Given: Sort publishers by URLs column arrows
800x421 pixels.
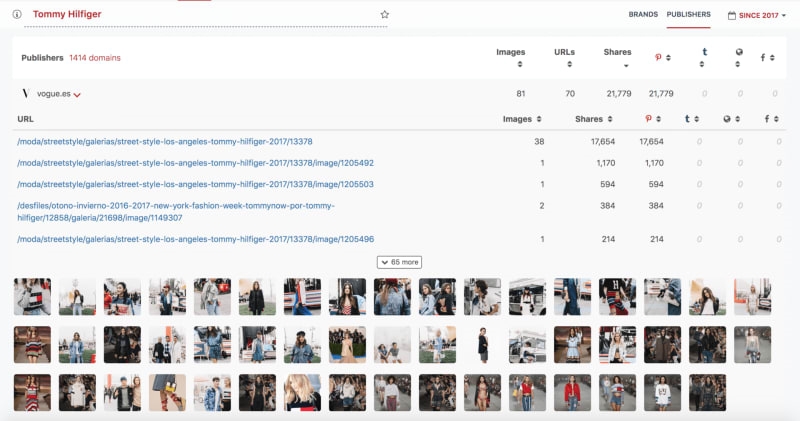Looking at the screenshot, I should 569,64.
